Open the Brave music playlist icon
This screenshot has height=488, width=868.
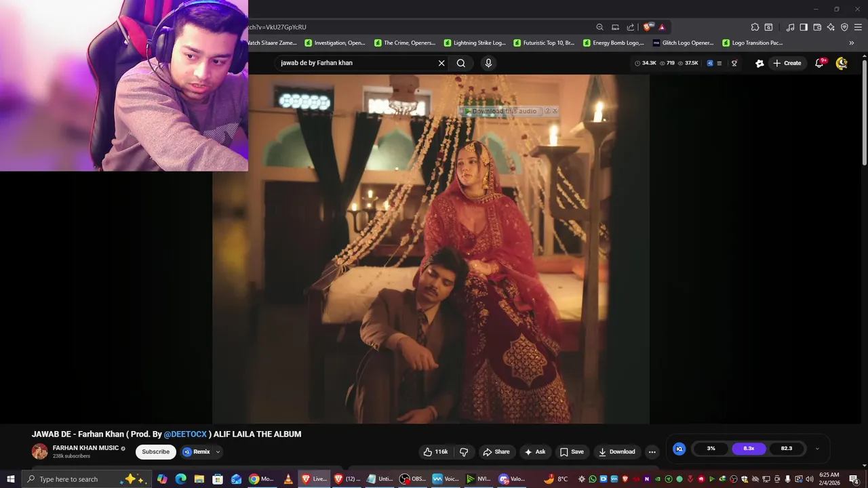point(790,27)
